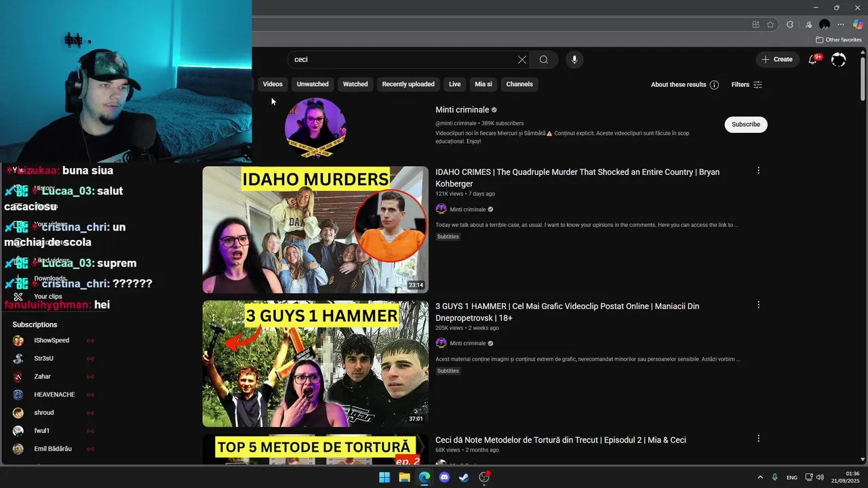
Task: Click the About these results info icon
Action: click(x=714, y=85)
